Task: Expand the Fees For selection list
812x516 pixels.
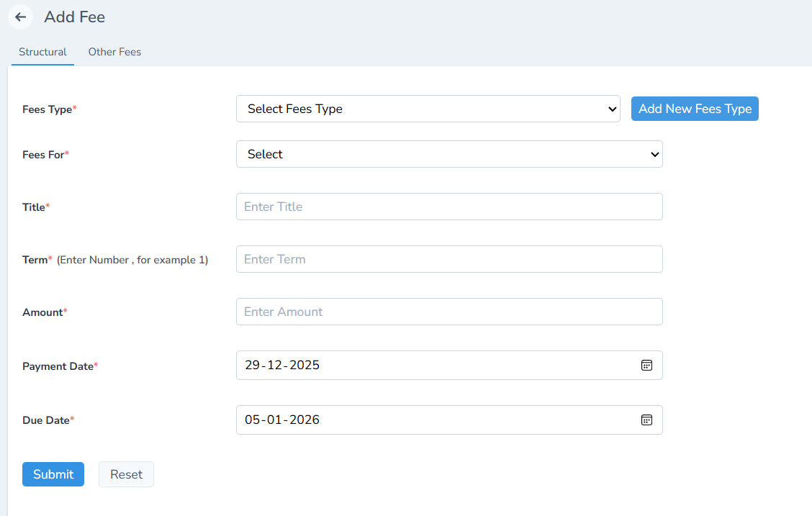Action: (449, 154)
